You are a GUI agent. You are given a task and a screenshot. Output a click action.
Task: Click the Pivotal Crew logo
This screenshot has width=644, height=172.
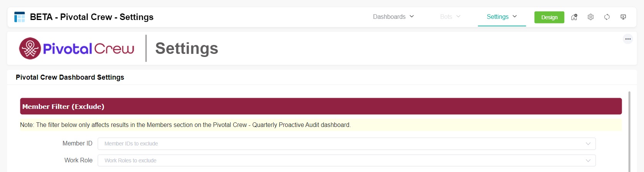pyautogui.click(x=77, y=48)
